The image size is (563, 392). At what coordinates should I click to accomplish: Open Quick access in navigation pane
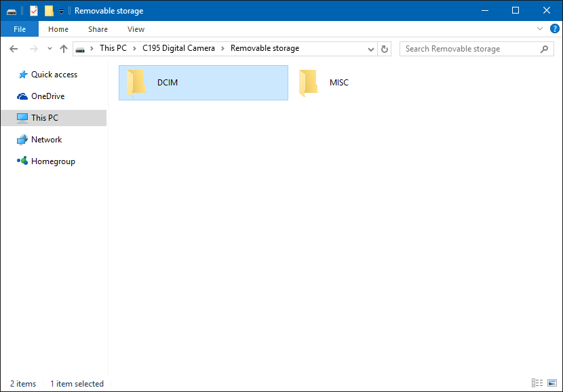point(54,75)
